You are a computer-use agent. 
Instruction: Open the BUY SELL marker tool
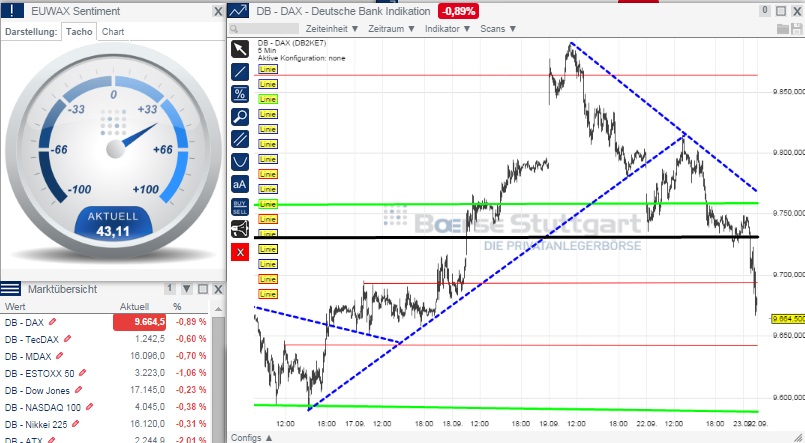click(240, 207)
